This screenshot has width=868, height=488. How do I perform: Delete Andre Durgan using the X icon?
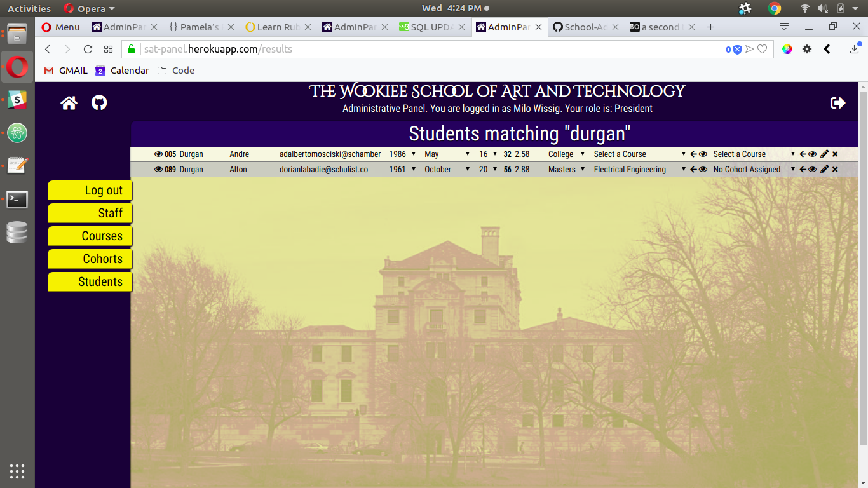(835, 154)
